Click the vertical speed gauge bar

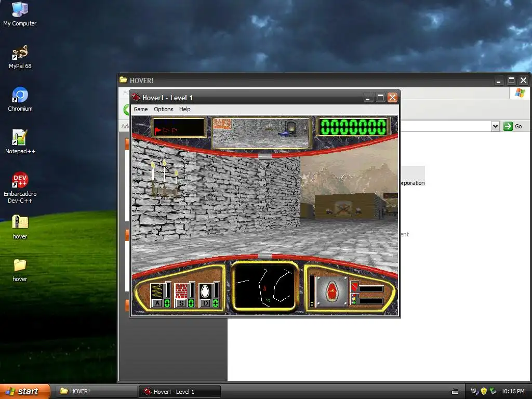(x=312, y=291)
